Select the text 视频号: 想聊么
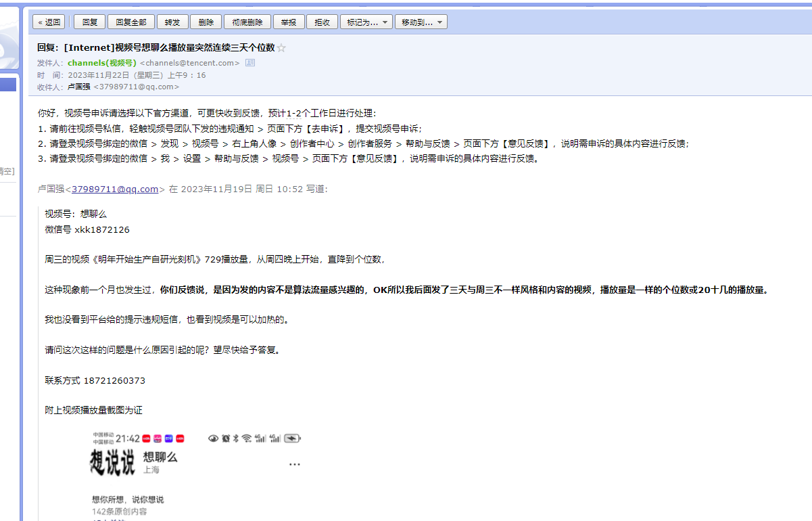 pyautogui.click(x=76, y=214)
